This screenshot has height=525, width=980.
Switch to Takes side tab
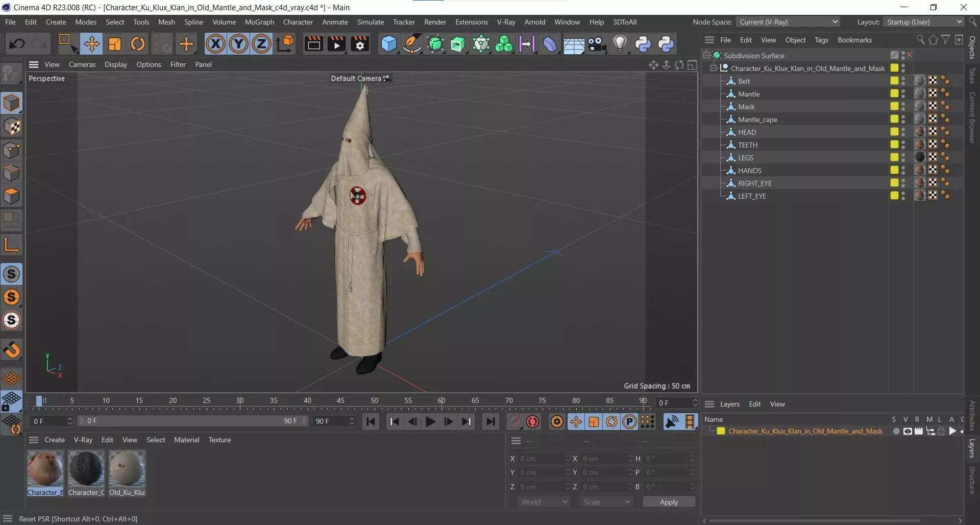pos(972,76)
